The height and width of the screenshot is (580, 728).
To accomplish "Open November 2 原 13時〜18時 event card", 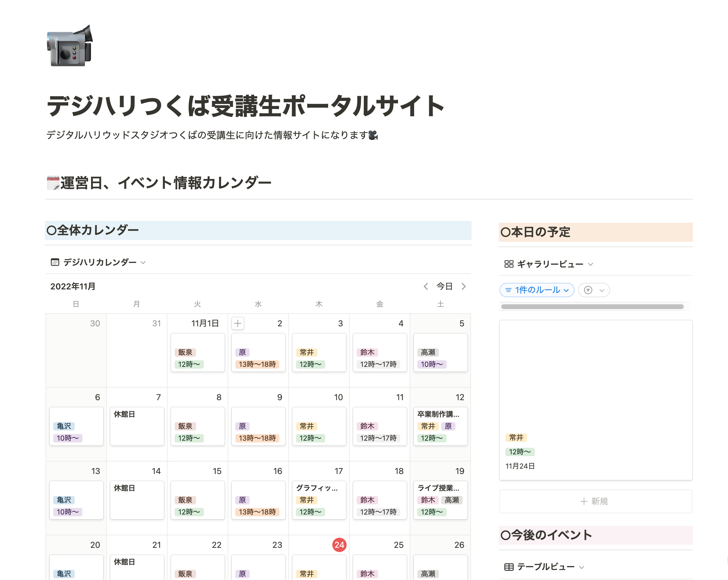I will [258, 353].
